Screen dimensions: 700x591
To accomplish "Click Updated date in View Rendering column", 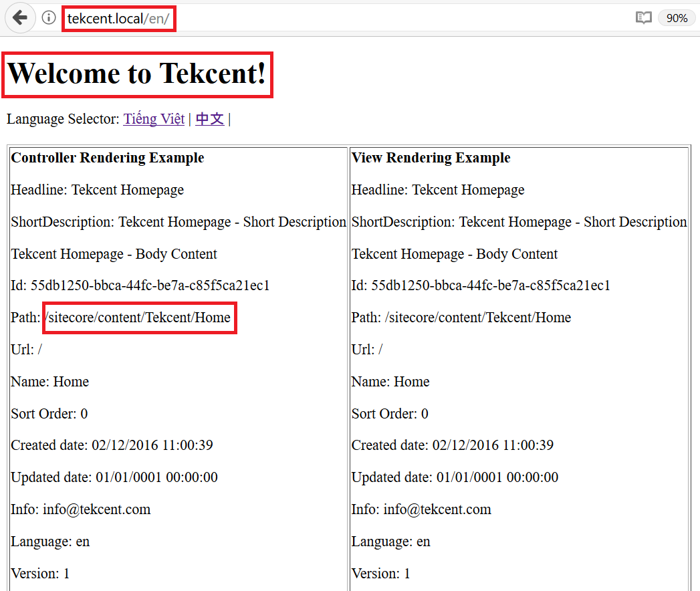I will 455,477.
